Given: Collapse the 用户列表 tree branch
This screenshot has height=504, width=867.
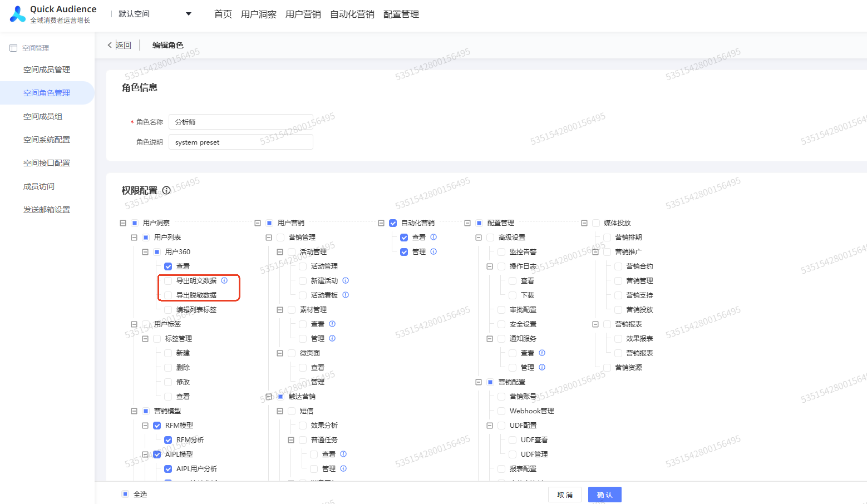Looking at the screenshot, I should [x=134, y=238].
